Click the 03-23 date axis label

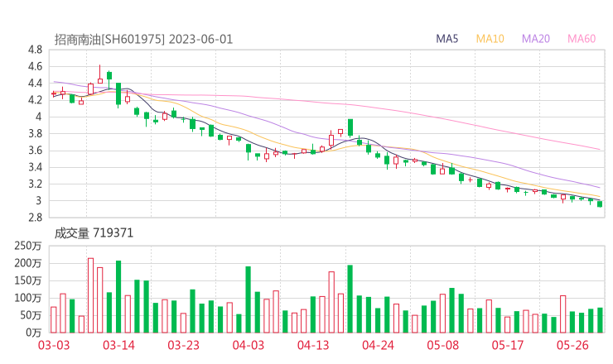pos(183,345)
